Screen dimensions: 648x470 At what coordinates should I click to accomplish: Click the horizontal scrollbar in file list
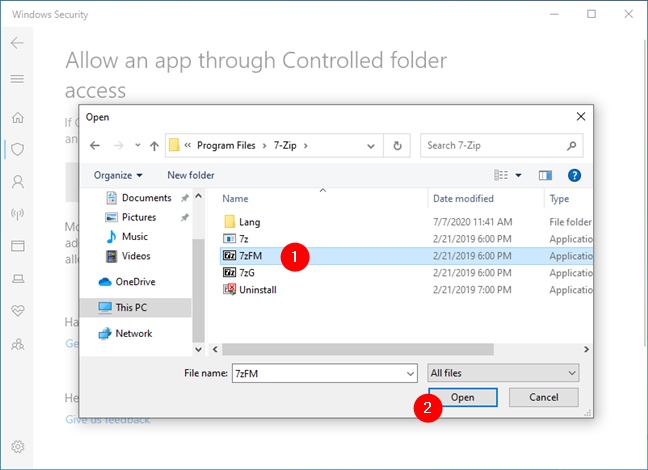pyautogui.click(x=358, y=349)
